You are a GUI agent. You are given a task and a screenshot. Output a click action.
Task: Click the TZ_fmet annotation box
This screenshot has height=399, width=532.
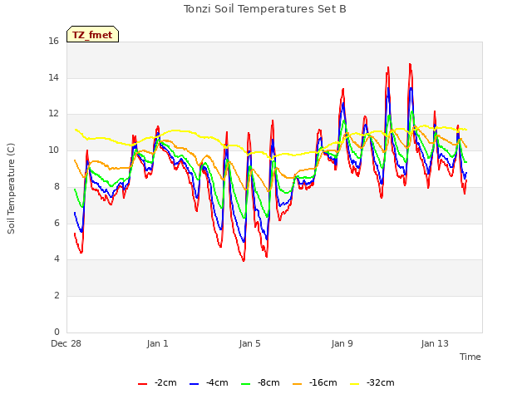tap(92, 34)
